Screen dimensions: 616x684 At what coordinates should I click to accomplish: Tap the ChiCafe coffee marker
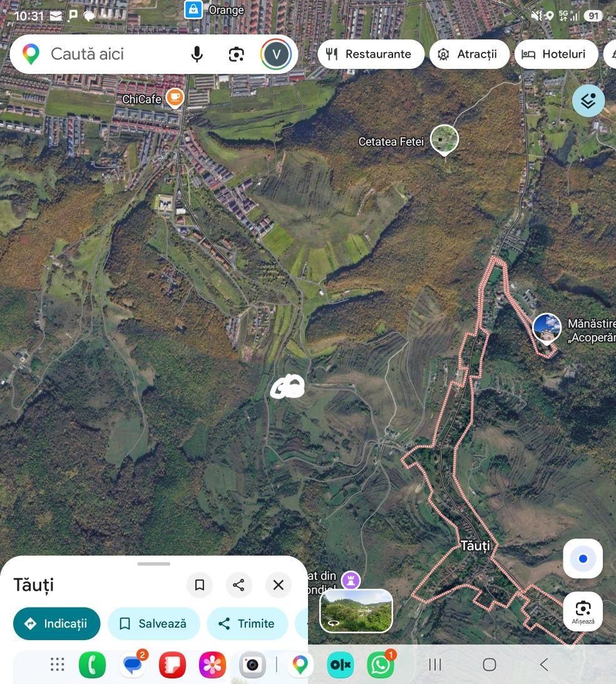click(175, 98)
